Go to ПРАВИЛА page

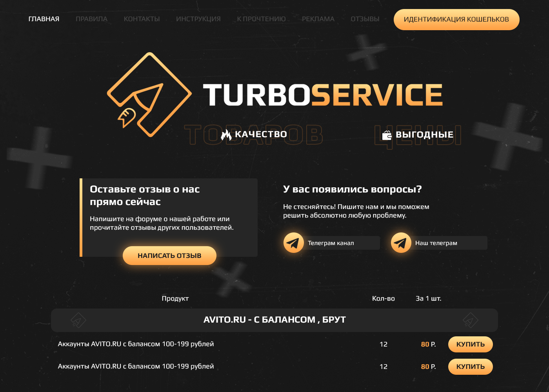point(91,19)
